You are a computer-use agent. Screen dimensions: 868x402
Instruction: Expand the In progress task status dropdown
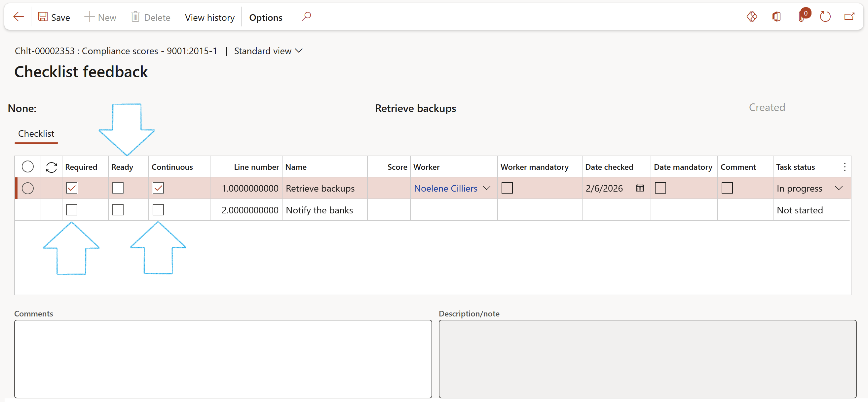839,188
